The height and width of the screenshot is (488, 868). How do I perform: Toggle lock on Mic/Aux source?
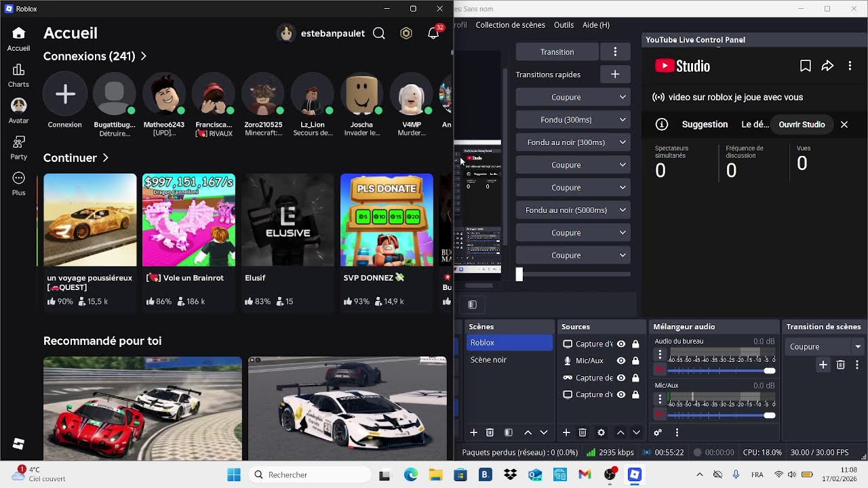click(635, 361)
